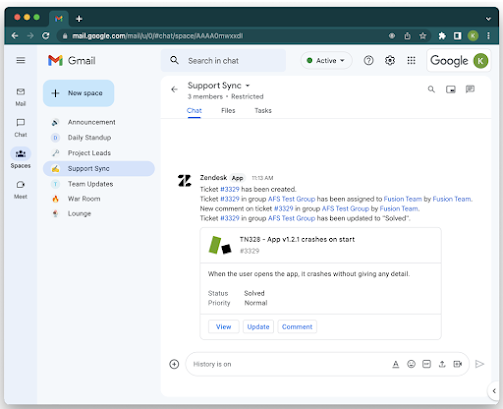Bookmark this page with the star icon
Viewport: 503px width, 409px height.
point(423,36)
